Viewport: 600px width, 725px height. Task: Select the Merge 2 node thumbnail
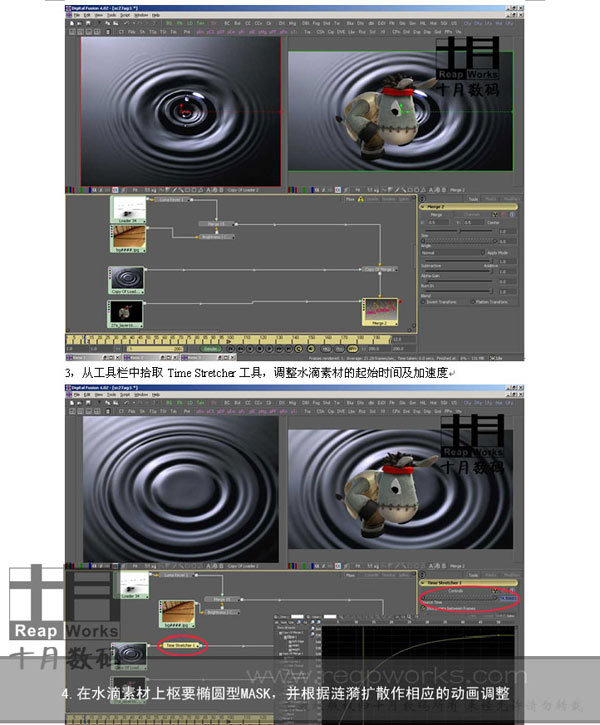pyautogui.click(x=380, y=312)
